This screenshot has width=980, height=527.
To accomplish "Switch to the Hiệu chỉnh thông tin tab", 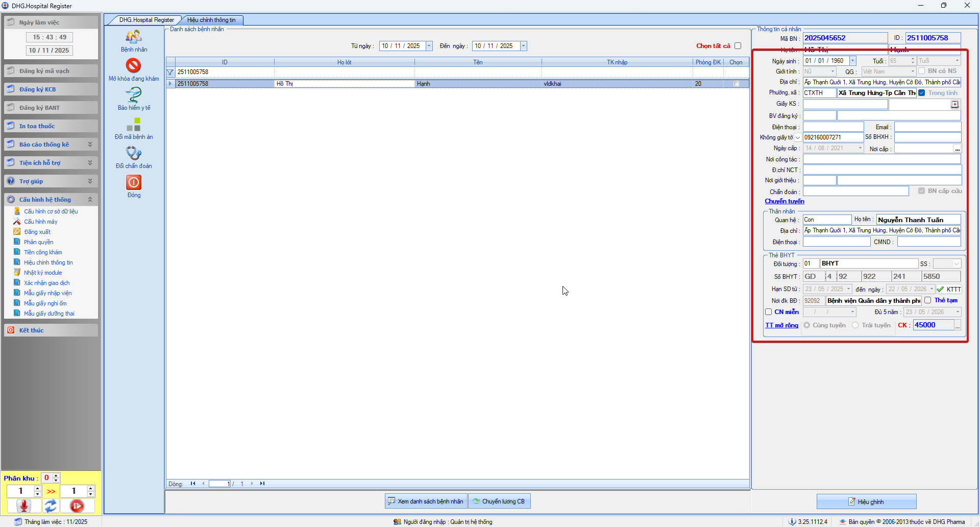I will [x=211, y=20].
